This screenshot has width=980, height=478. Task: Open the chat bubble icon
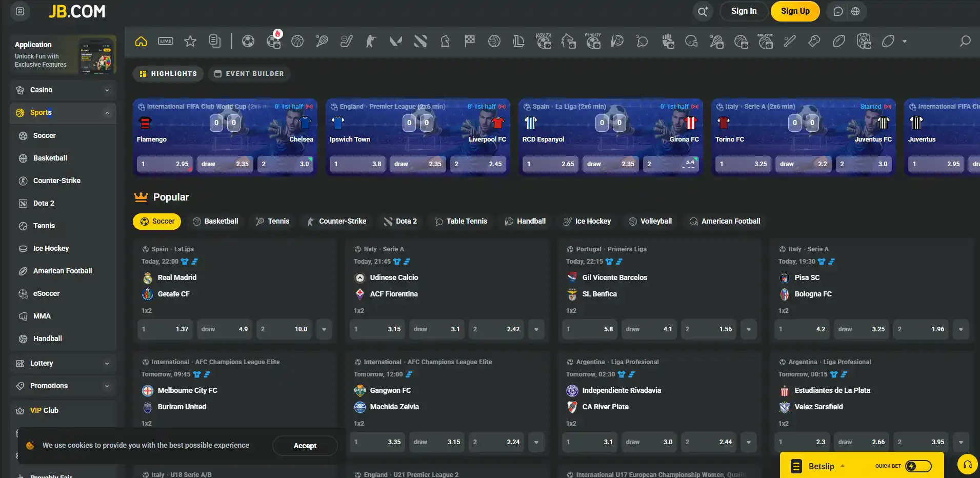(x=838, y=11)
